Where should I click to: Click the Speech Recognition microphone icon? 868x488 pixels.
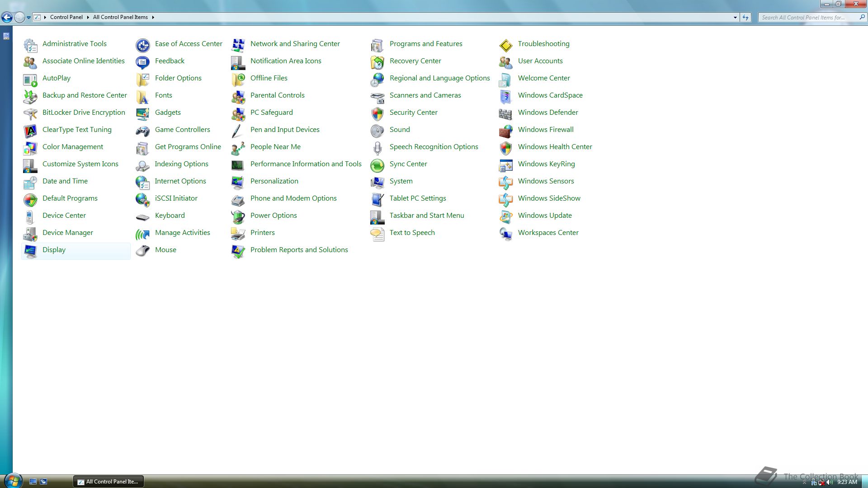[x=377, y=148]
